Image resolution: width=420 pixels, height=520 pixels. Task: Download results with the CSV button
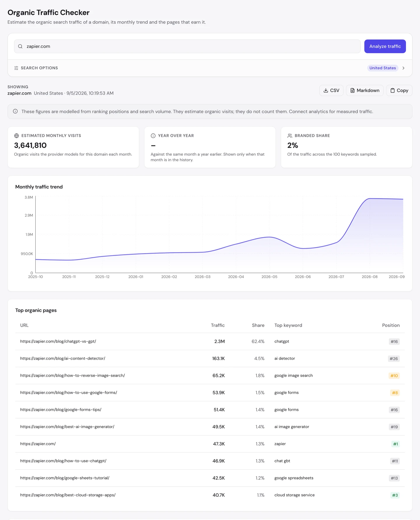[x=331, y=90]
